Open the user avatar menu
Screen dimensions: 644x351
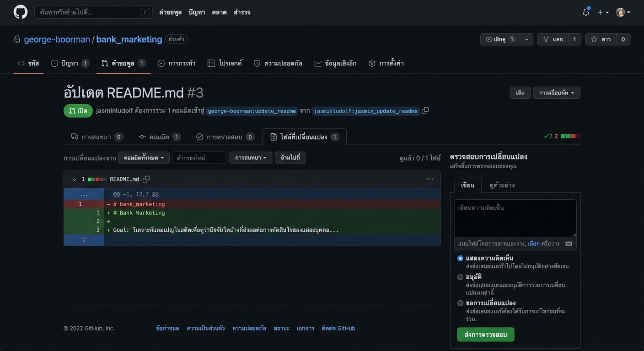point(623,12)
